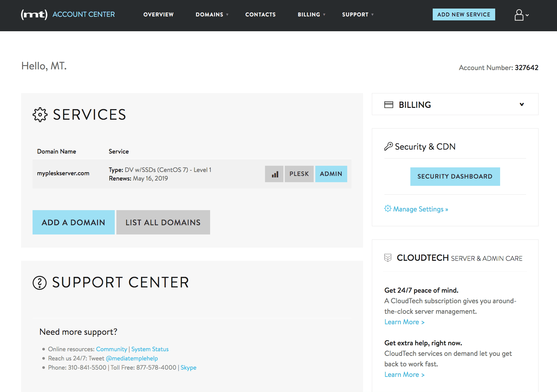Open the Security Dashboard
The width and height of the screenshot is (557, 392).
coord(455,176)
